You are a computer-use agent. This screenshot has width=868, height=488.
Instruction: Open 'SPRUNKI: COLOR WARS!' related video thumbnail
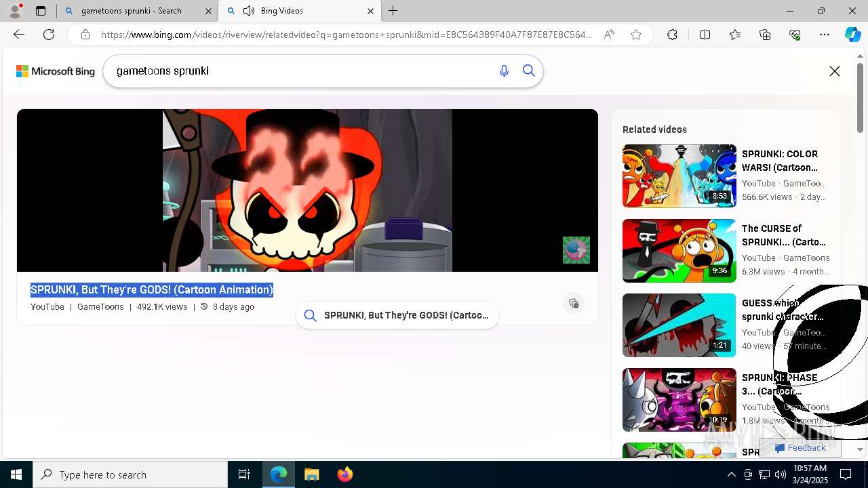click(679, 176)
